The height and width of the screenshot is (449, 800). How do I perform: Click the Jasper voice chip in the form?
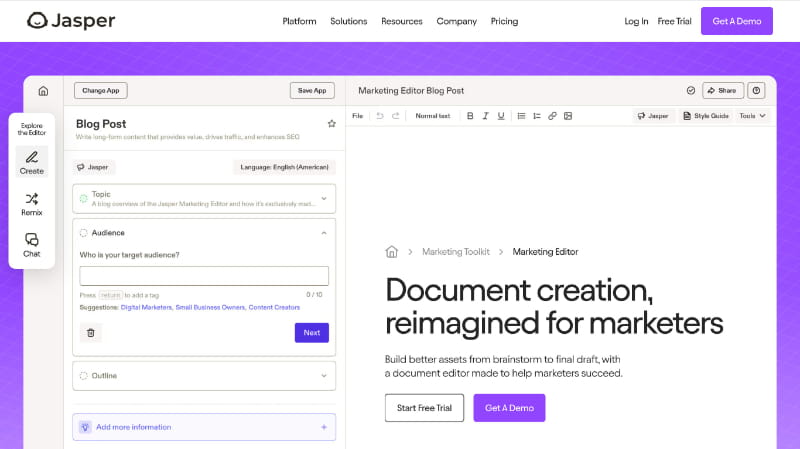tap(93, 167)
